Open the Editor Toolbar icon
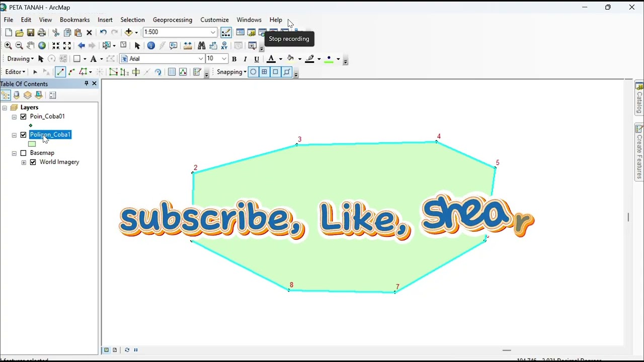The image size is (644, 362). click(x=226, y=33)
